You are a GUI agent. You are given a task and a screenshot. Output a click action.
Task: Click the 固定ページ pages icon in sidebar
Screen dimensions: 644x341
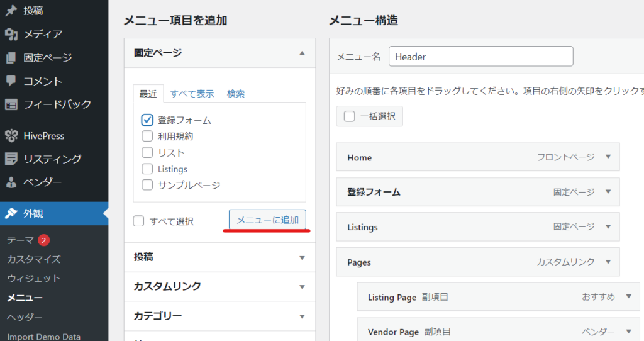11,58
